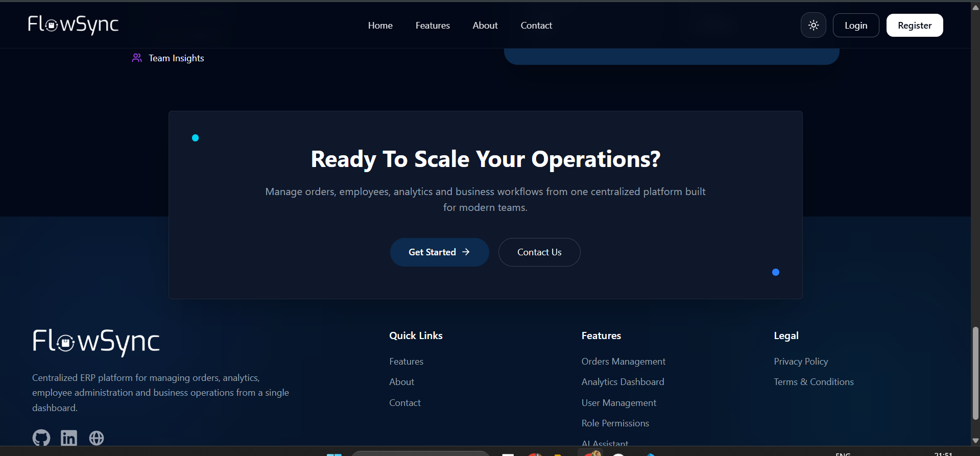Open the Orders Management footer link
Viewport: 980px width, 456px height.
[x=624, y=362]
